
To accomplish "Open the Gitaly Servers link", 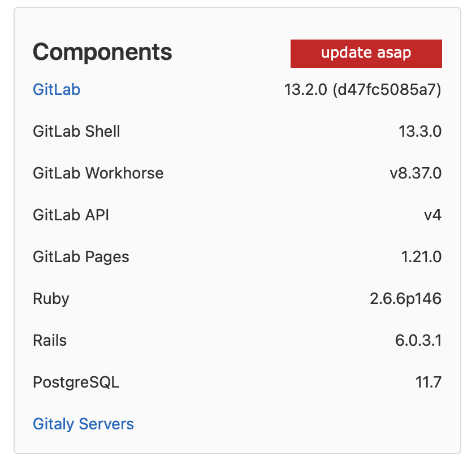I will click(83, 424).
